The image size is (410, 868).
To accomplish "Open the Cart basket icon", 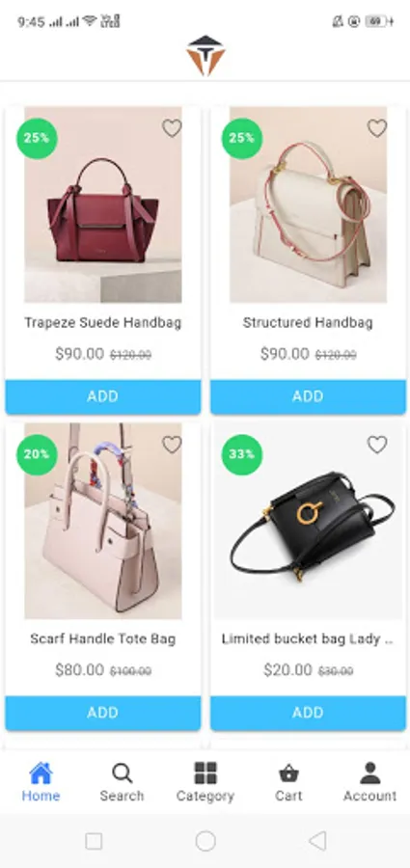I will (x=288, y=782).
